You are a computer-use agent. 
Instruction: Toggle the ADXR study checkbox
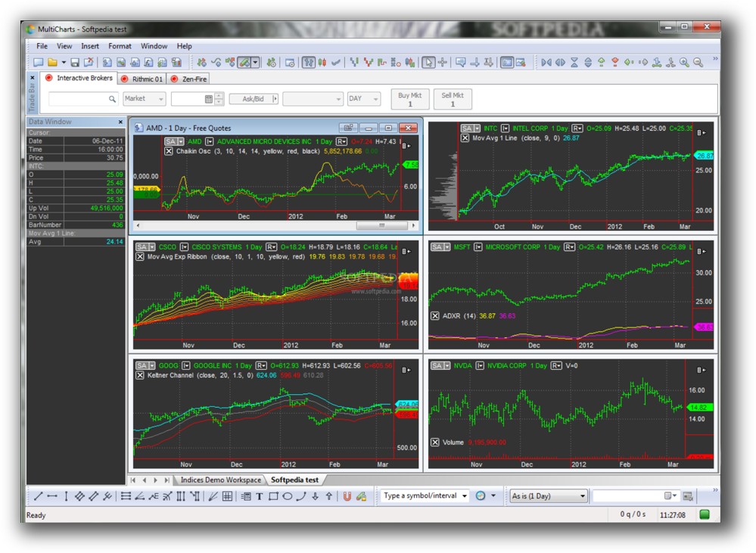coord(435,315)
